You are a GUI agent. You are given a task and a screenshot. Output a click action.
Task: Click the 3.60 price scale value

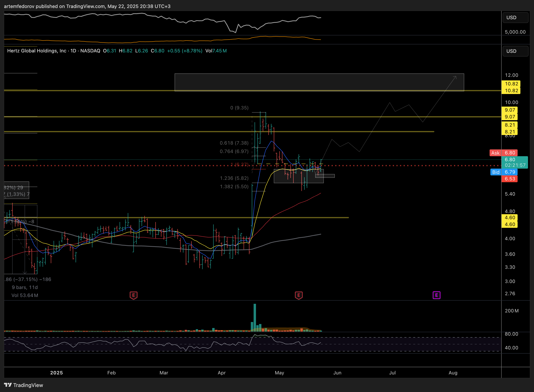[x=510, y=254]
